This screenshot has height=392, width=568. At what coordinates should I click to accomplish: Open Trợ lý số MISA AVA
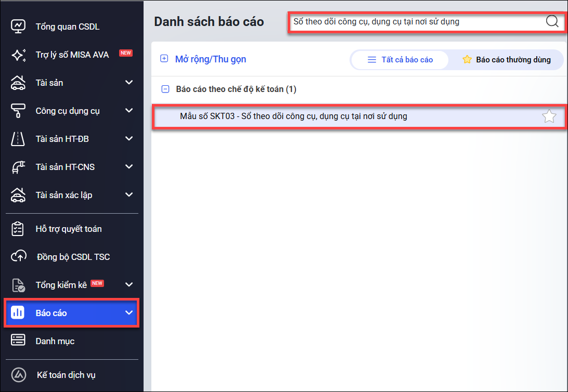point(72,55)
